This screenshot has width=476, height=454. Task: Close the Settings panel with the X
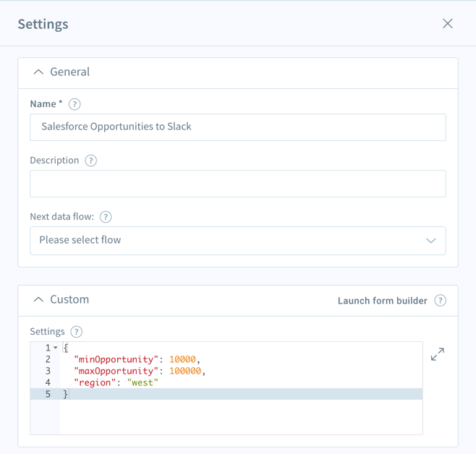(x=448, y=24)
